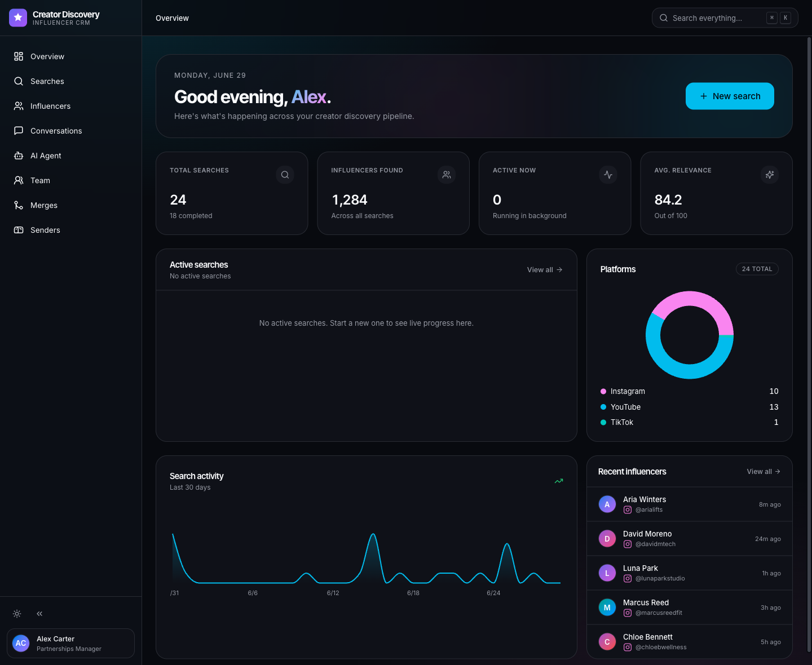Viewport: 812px width, 665px height.
Task: Open the Team menu item
Action: [x=70, y=180]
